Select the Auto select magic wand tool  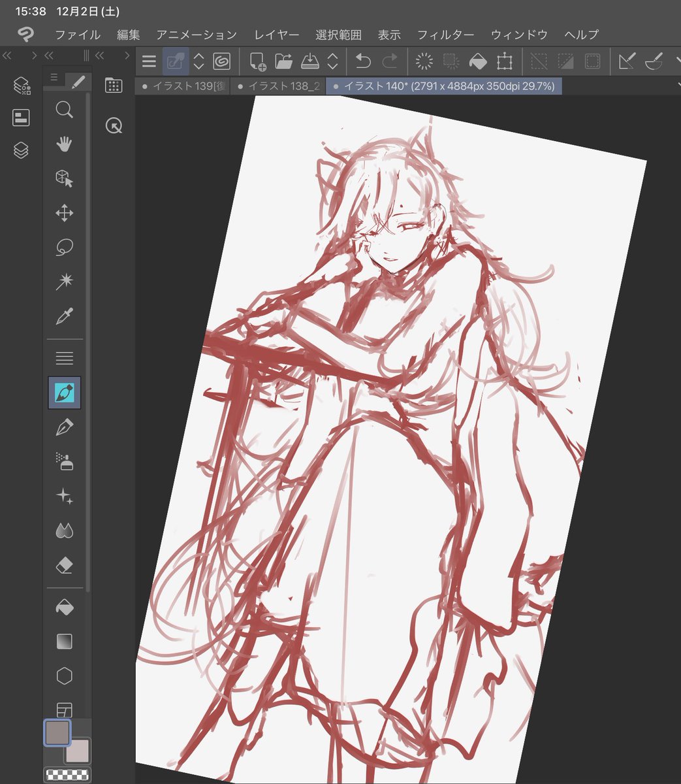64,282
